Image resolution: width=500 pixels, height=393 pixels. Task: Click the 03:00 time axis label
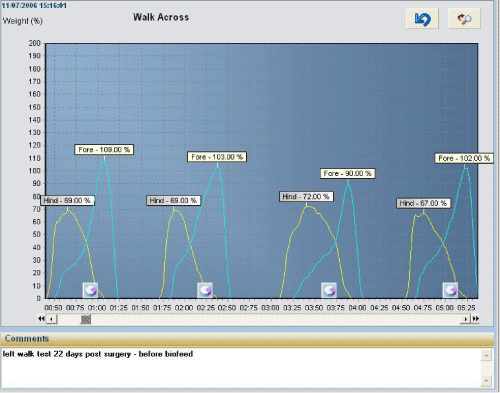coord(270,308)
